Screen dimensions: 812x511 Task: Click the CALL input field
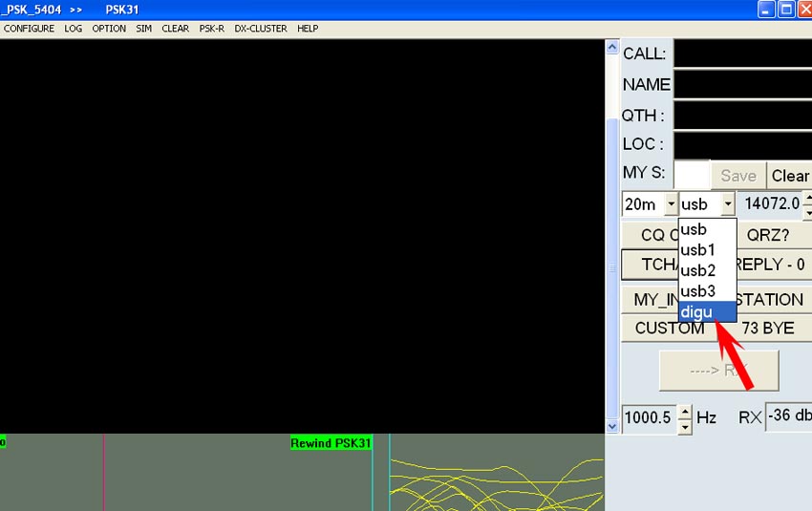tap(742, 53)
